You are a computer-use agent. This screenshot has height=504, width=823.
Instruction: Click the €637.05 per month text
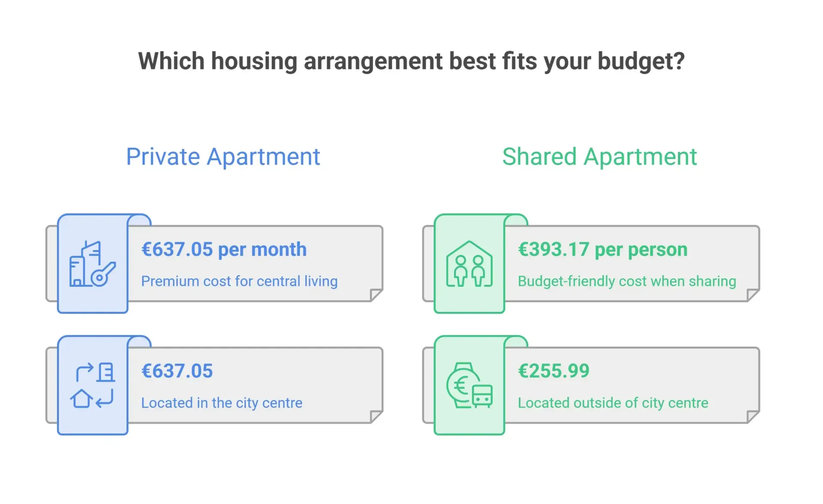[224, 249]
